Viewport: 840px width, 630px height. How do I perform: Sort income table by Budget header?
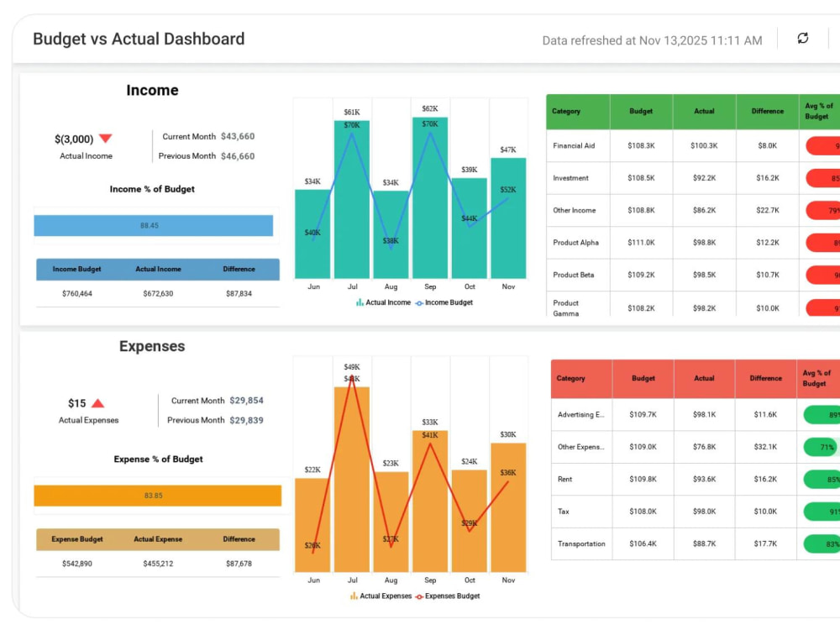[641, 112]
